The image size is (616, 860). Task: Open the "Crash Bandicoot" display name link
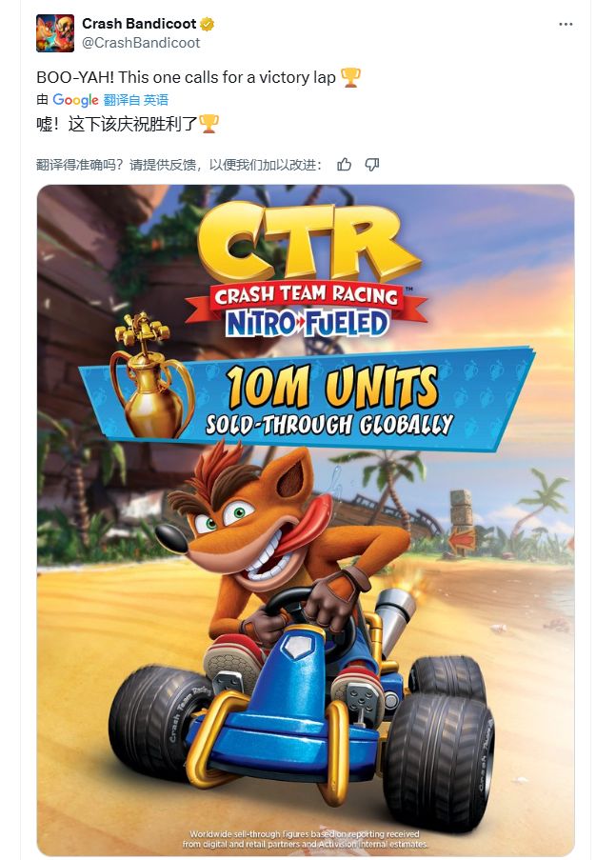138,24
